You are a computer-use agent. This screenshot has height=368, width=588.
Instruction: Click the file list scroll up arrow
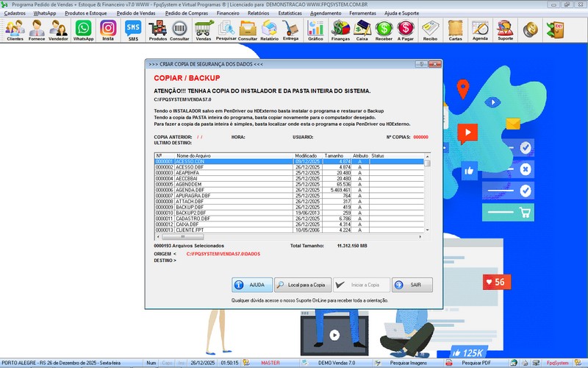pyautogui.click(x=428, y=156)
